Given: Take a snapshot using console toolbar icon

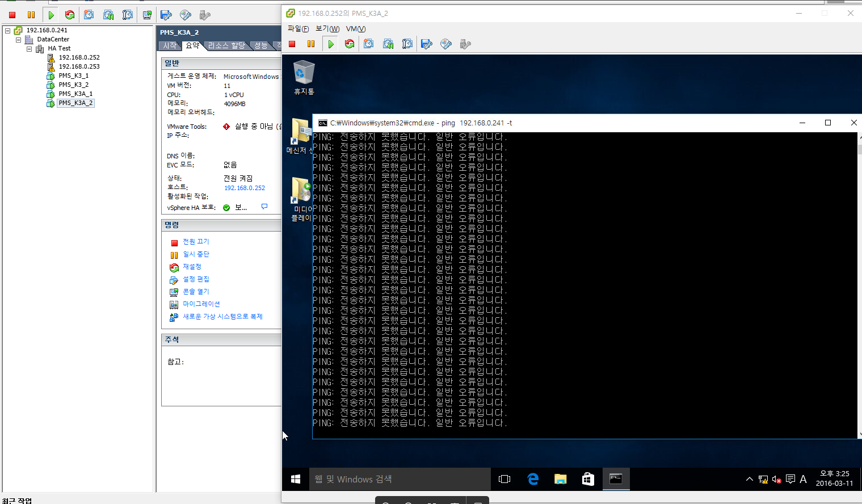Looking at the screenshot, I should click(369, 44).
